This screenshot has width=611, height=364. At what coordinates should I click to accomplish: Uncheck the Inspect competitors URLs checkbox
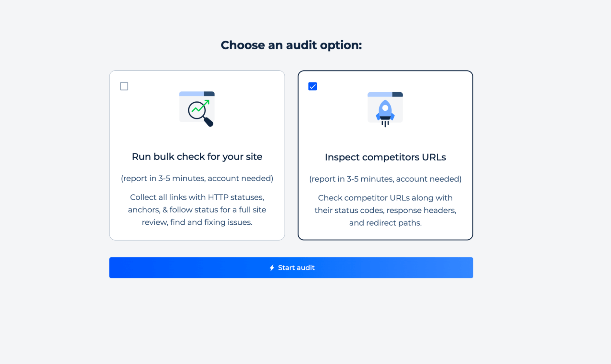coord(312,86)
